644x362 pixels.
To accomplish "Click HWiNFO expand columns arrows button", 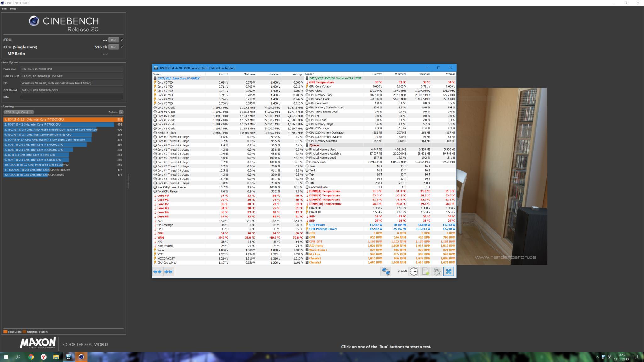I will 158,271.
